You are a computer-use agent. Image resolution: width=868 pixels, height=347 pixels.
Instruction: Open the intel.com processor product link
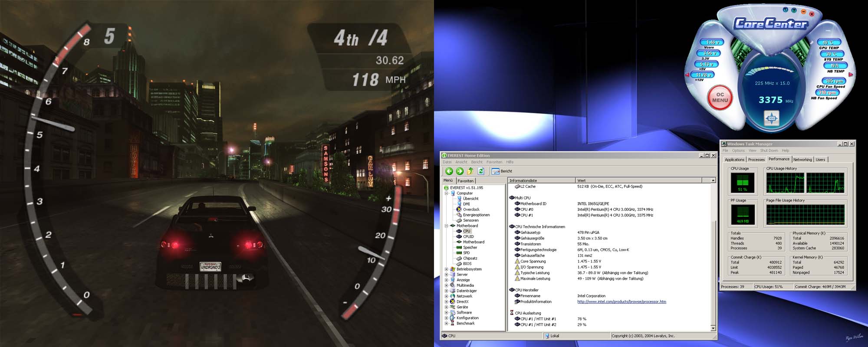tap(621, 301)
